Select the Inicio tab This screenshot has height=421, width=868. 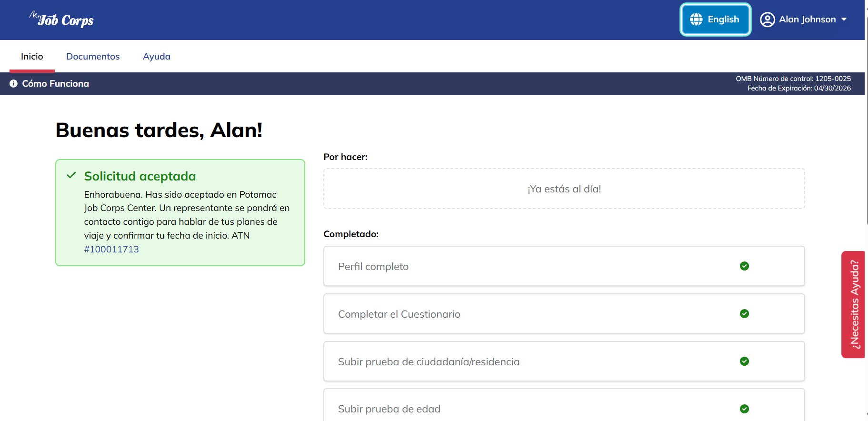(32, 56)
